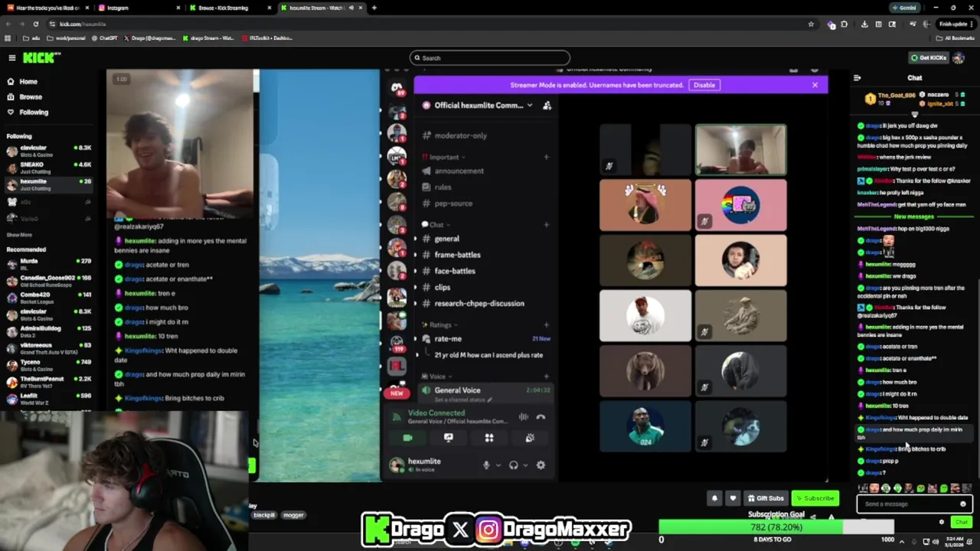Open recommended channel TheBurntPeanut
Image resolution: width=980 pixels, height=551 pixels.
click(49, 382)
